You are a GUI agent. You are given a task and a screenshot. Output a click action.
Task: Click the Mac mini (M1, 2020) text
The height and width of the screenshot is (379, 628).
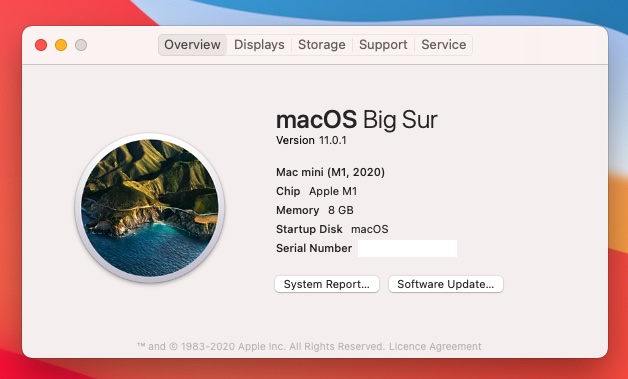[x=330, y=172]
